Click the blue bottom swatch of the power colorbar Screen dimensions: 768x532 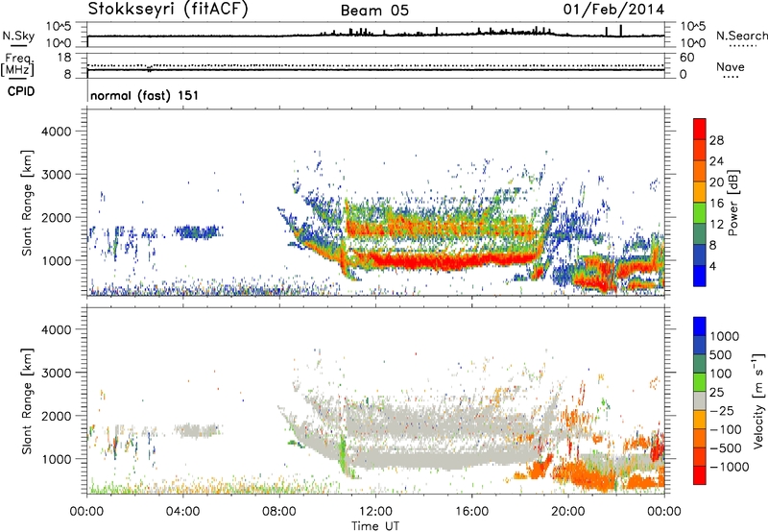700,276
